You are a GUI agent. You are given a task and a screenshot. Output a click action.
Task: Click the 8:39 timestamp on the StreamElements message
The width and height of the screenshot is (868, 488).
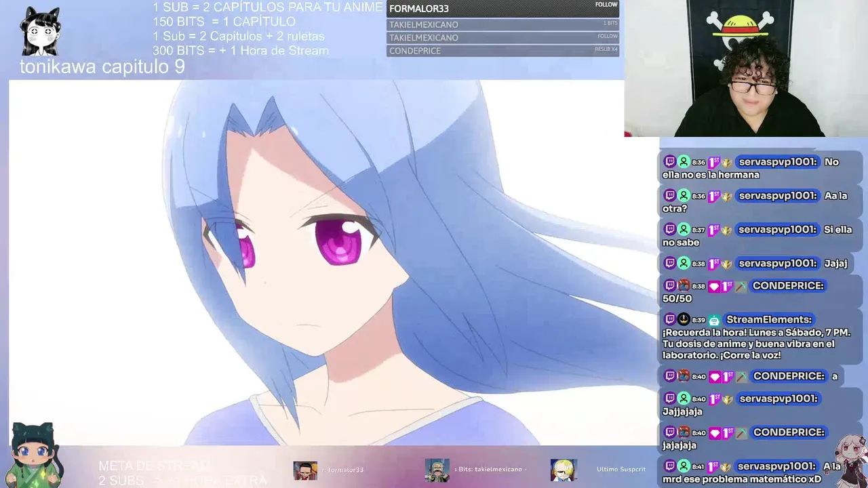[698, 320]
